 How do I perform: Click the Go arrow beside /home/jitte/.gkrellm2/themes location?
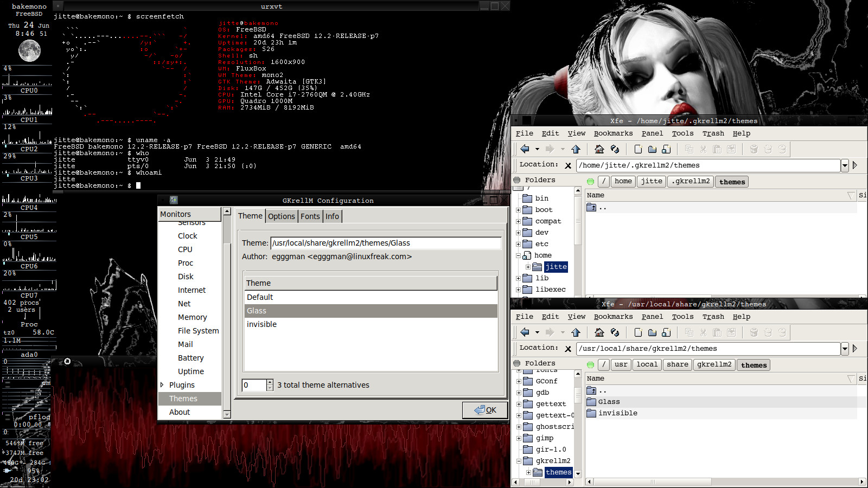[855, 165]
